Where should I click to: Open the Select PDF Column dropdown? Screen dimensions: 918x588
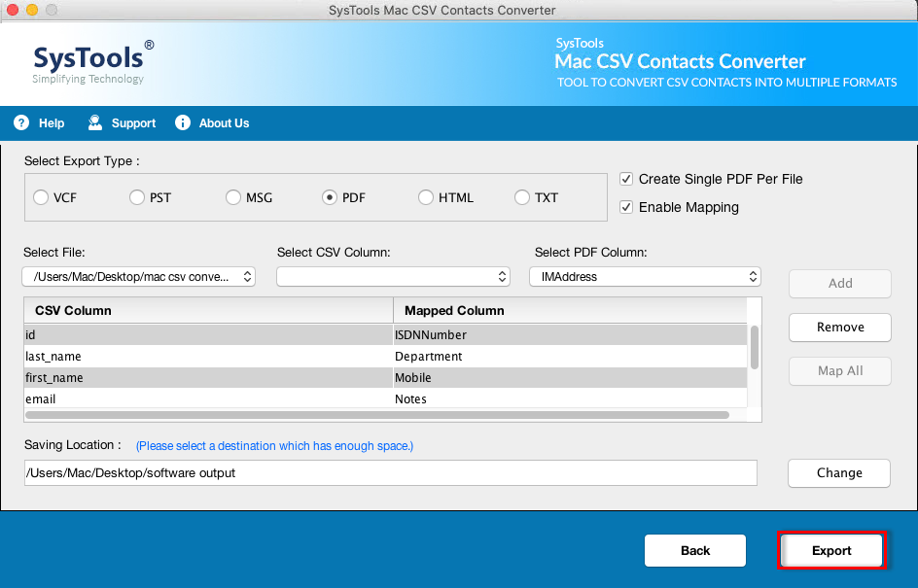point(645,277)
